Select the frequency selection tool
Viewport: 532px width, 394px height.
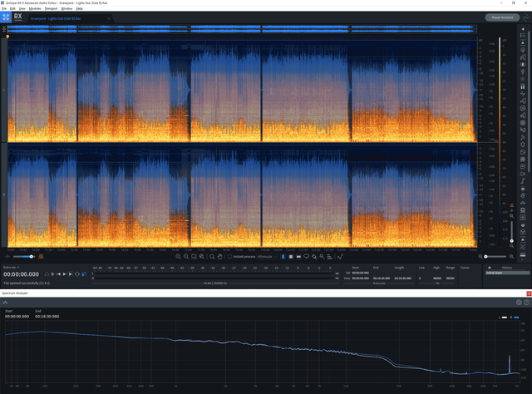click(x=298, y=257)
